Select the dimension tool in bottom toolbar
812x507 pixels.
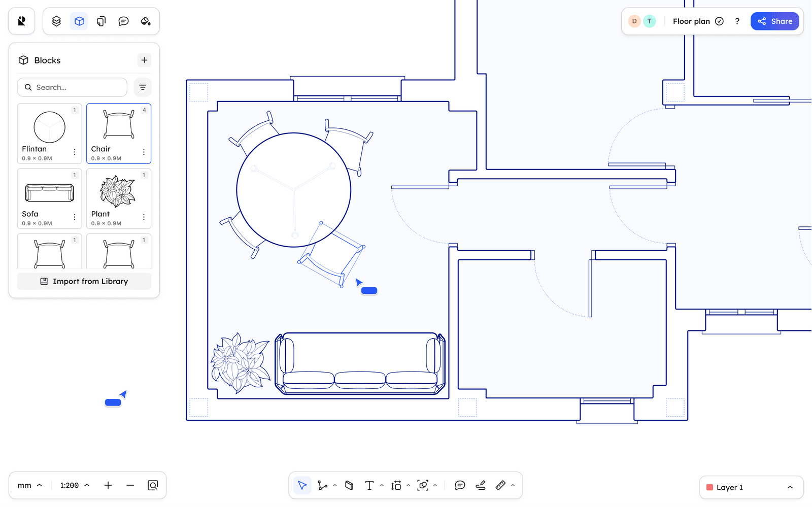click(x=395, y=485)
